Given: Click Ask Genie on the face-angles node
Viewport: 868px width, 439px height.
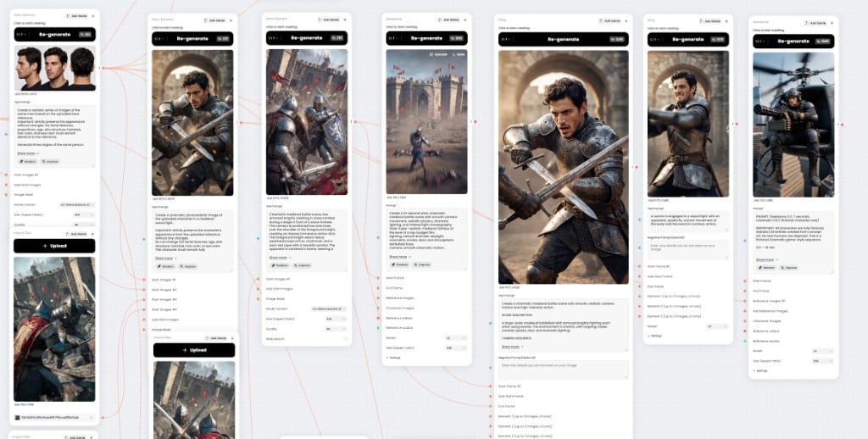Looking at the screenshot, I should point(76,16).
